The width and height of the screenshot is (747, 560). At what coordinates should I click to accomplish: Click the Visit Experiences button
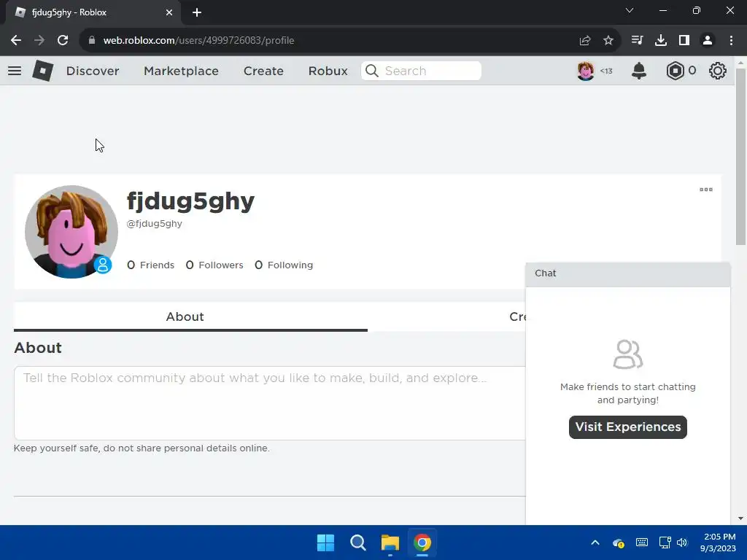[628, 427]
